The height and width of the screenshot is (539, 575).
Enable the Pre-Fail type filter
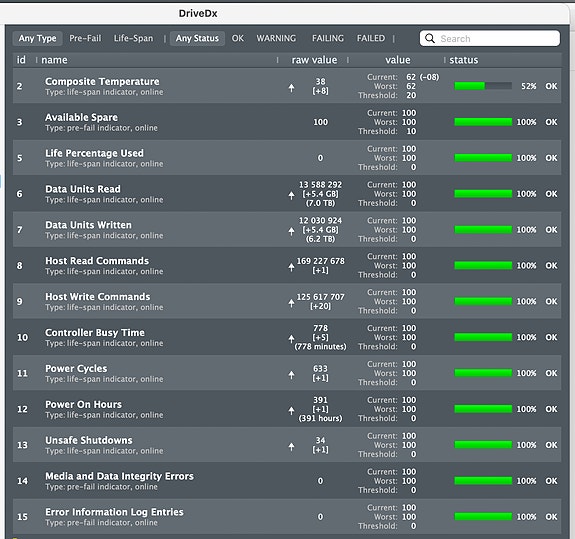(x=85, y=38)
